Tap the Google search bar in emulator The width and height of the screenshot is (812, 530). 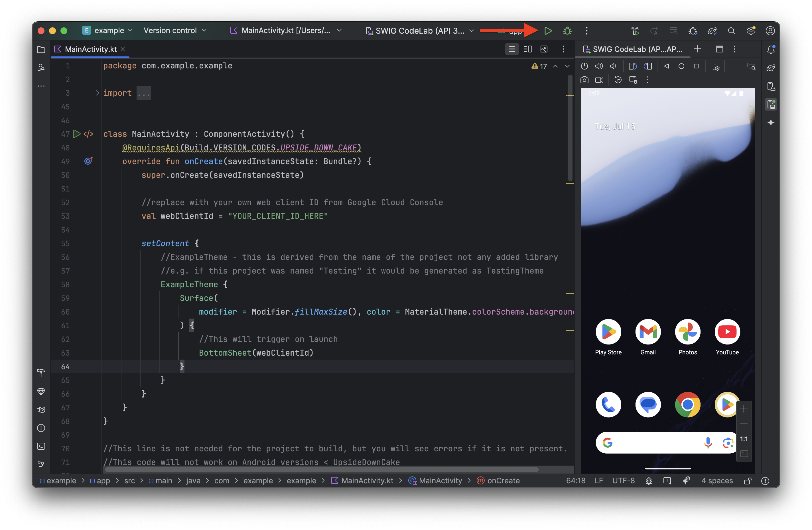click(655, 443)
